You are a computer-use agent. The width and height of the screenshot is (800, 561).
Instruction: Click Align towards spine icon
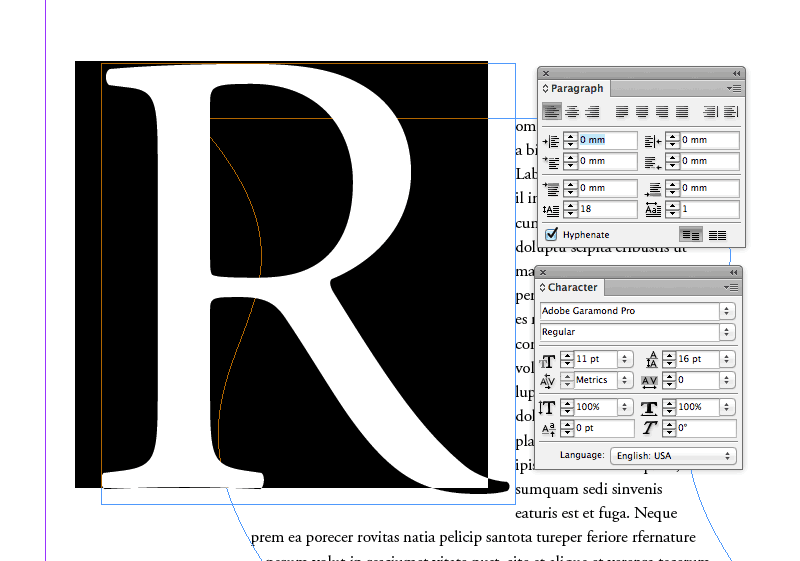coord(710,112)
